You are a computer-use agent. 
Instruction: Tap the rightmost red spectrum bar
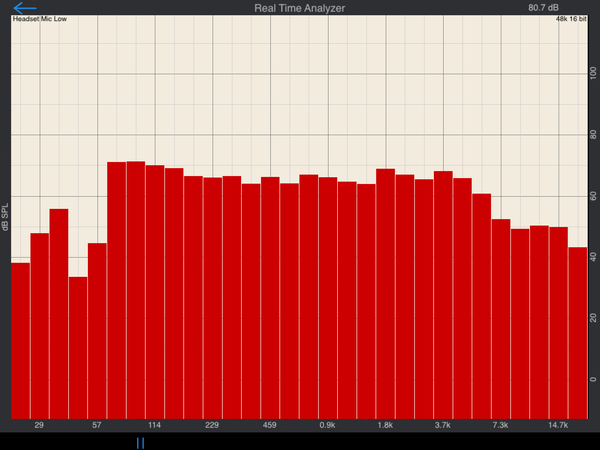[x=578, y=333]
